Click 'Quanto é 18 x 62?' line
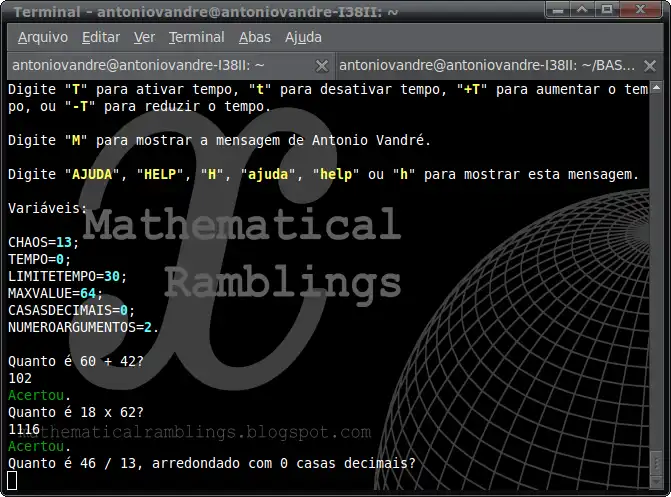Viewport: 671px width, 497px height. click(x=76, y=412)
